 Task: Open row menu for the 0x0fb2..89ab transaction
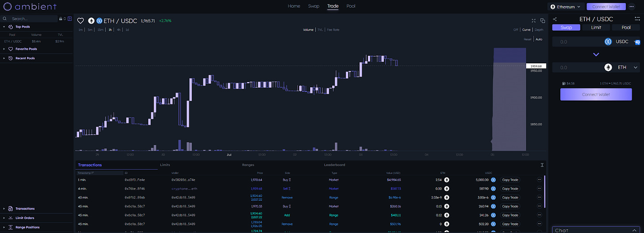539,198
